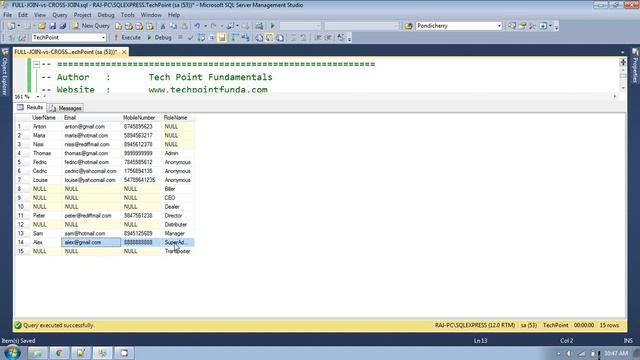Open SQL editor toolbar overflow options

point(349,38)
